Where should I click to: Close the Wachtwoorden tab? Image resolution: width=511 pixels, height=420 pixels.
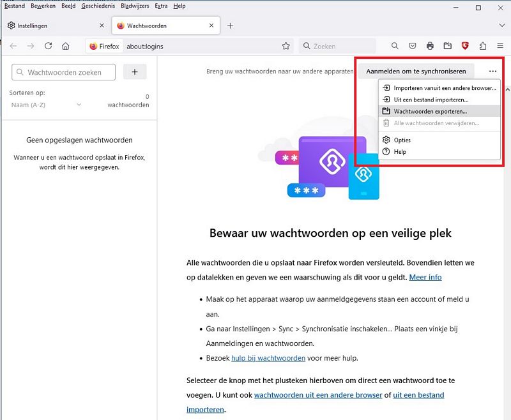211,26
